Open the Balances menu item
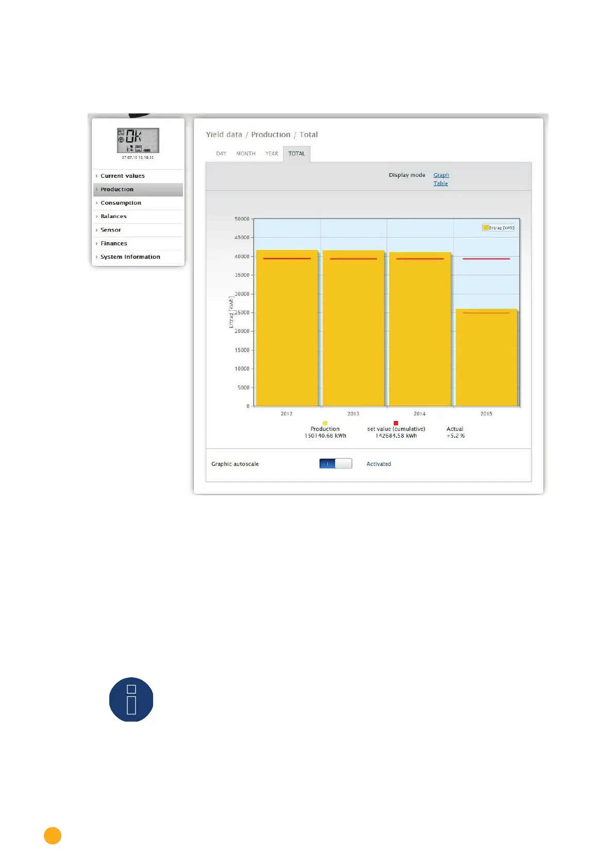The image size is (614, 868). click(113, 216)
